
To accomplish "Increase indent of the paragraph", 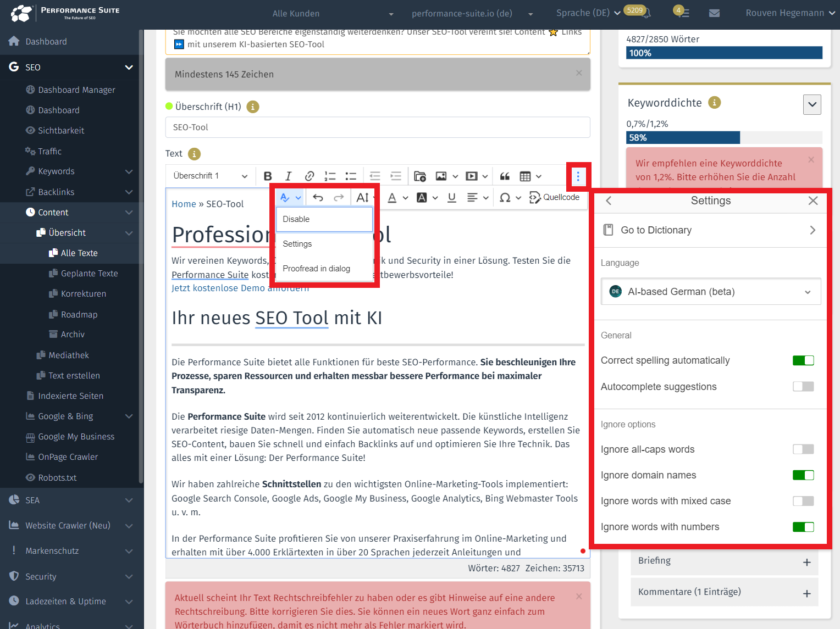I will 396,176.
